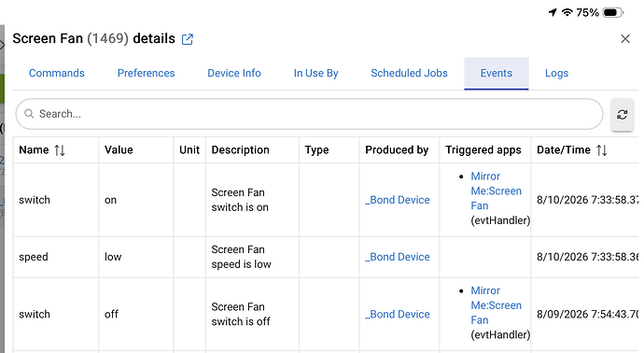This screenshot has width=644, height=353.
Task: Select 'Screen Fan speed is low' description
Action: (241, 257)
